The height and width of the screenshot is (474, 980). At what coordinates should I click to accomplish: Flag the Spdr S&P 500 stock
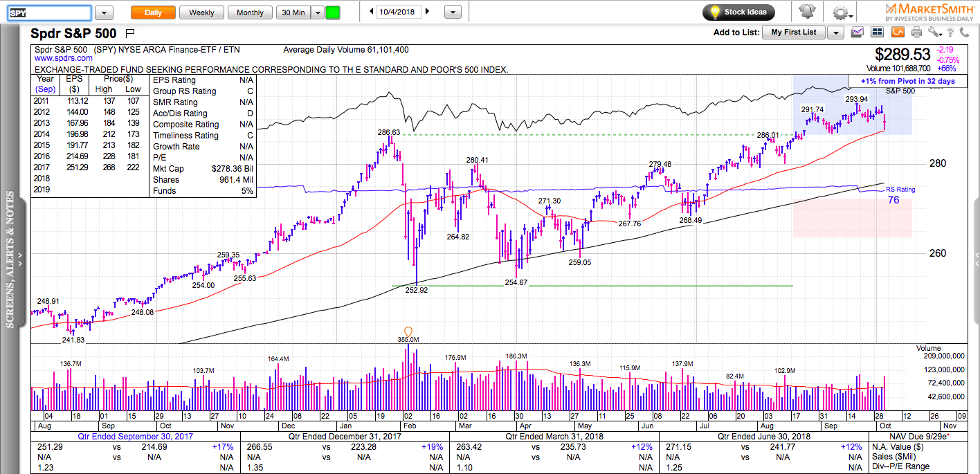point(130,33)
